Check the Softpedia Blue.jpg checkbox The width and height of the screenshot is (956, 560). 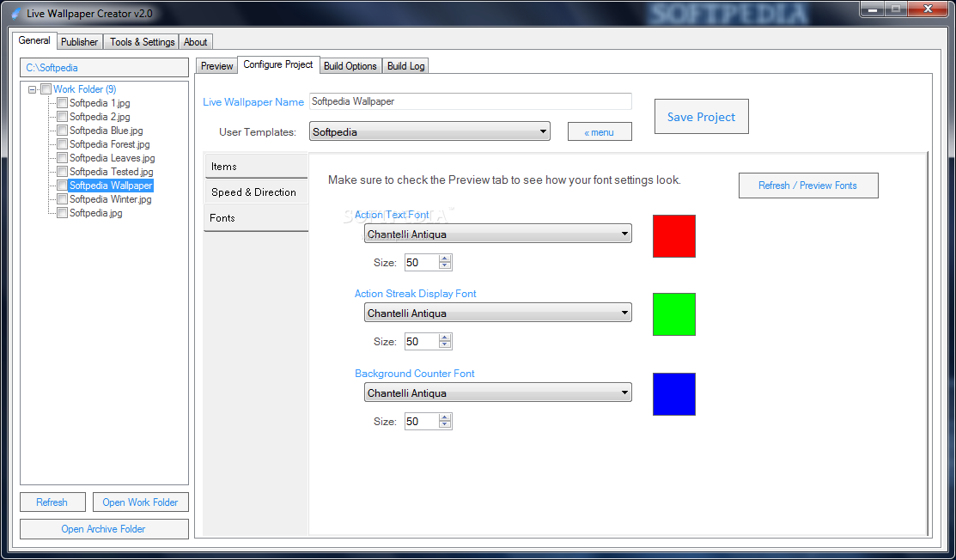pyautogui.click(x=62, y=131)
